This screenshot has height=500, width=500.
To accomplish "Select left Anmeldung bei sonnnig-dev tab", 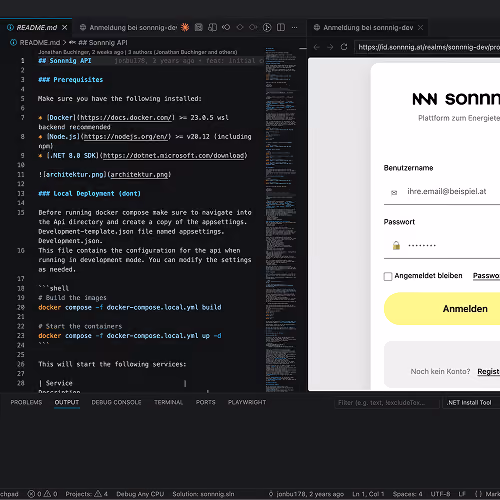I will (129, 27).
